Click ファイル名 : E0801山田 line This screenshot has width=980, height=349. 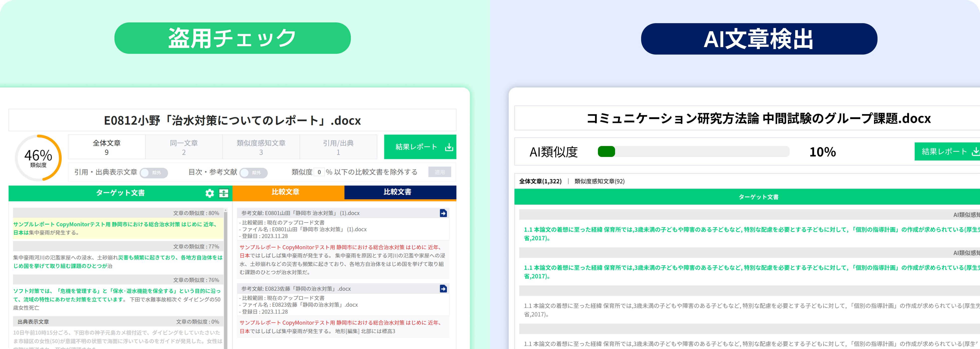pos(303,229)
